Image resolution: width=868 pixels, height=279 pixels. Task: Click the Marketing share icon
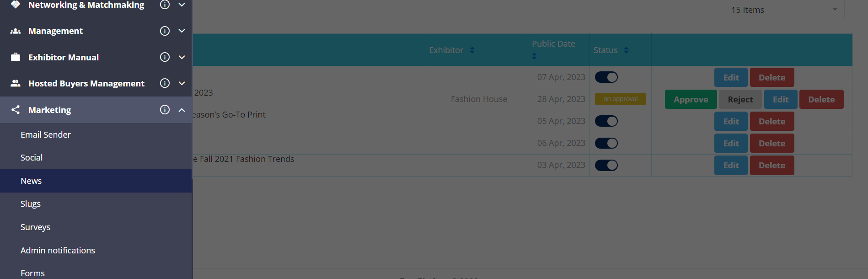(16, 110)
